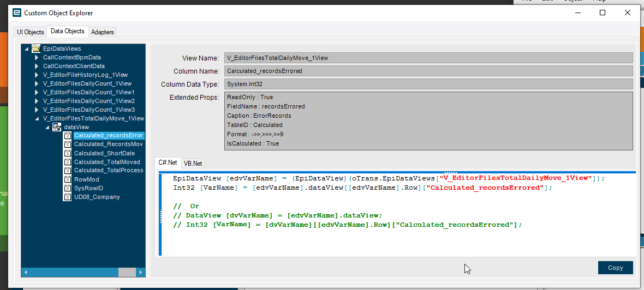644x290 pixels.
Task: Expand V_EditorFilesDailyCount_1View1 node
Action: 37,92
